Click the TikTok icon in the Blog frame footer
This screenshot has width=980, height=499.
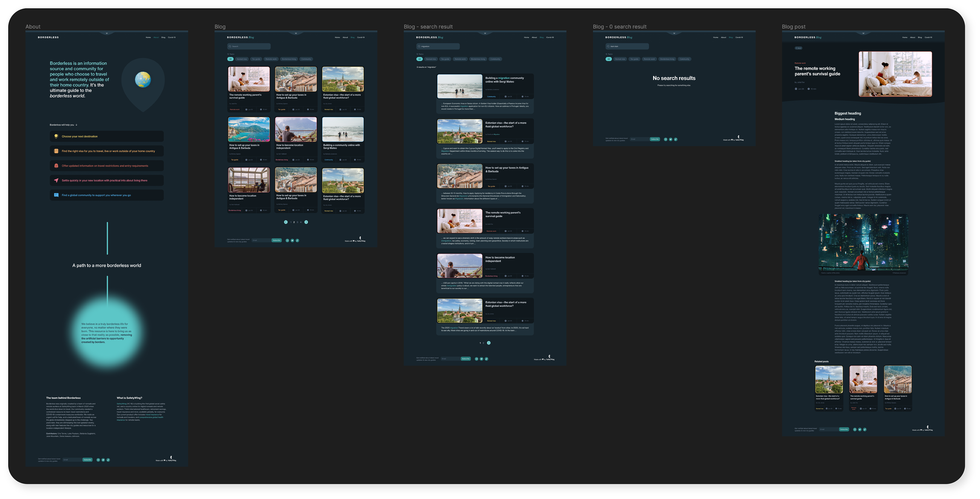click(297, 240)
